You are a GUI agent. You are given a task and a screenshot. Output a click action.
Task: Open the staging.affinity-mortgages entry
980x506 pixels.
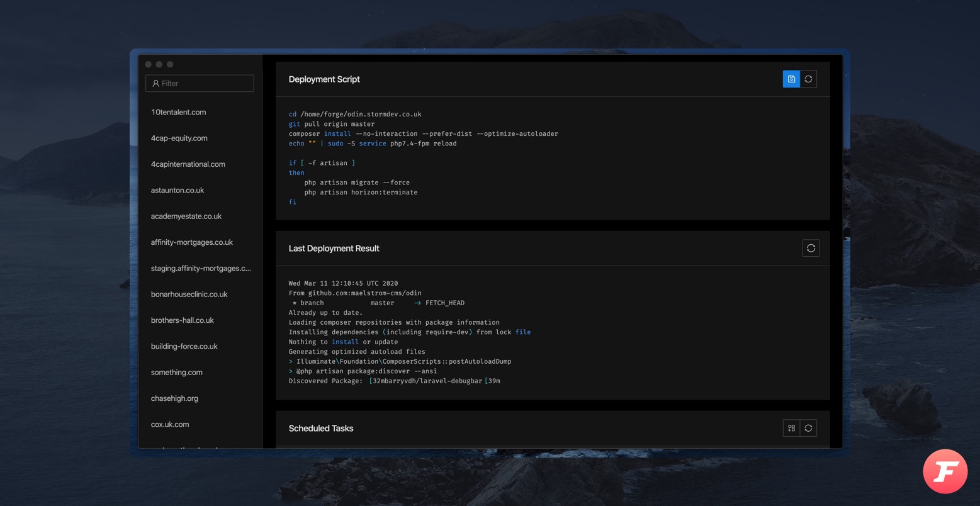tap(200, 268)
